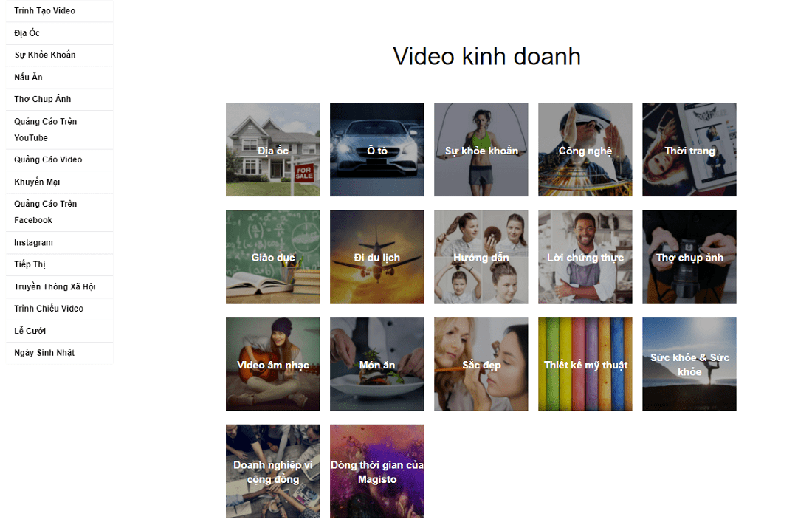Open the Thiết kế mỹ thuật tile
The image size is (812, 525).
tap(585, 364)
